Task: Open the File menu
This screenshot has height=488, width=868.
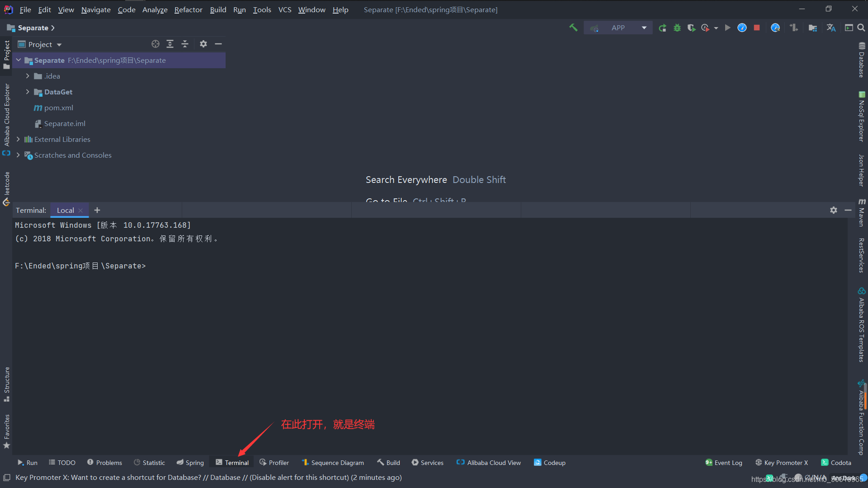Action: click(25, 9)
